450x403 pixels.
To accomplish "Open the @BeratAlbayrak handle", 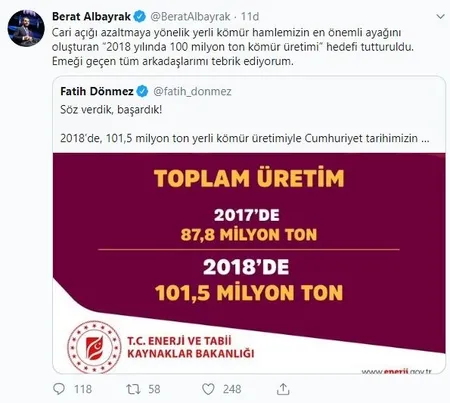I will click(190, 17).
